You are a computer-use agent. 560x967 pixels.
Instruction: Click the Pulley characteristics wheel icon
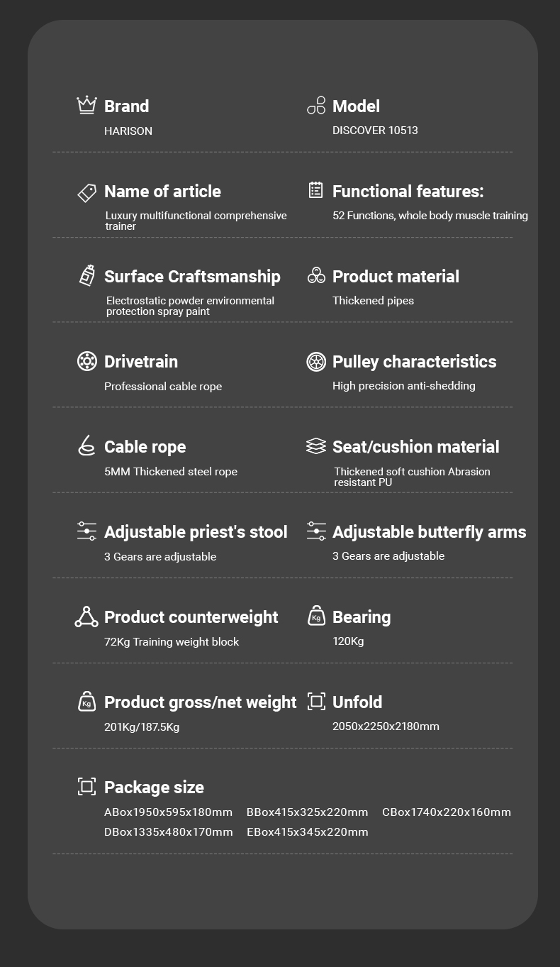coord(316,361)
